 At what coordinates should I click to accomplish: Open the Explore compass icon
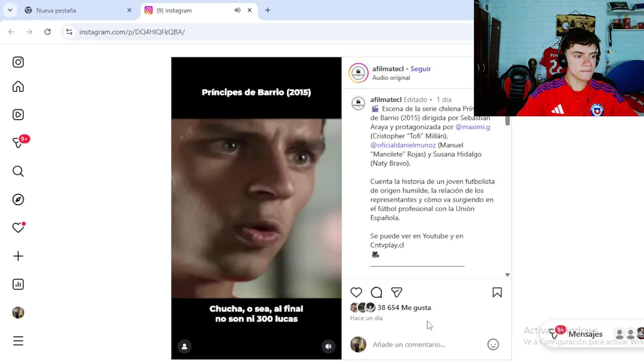click(18, 200)
